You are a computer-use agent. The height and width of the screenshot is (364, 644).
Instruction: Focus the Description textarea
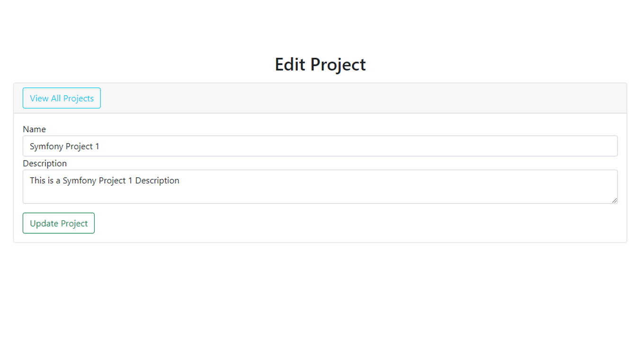click(320, 187)
